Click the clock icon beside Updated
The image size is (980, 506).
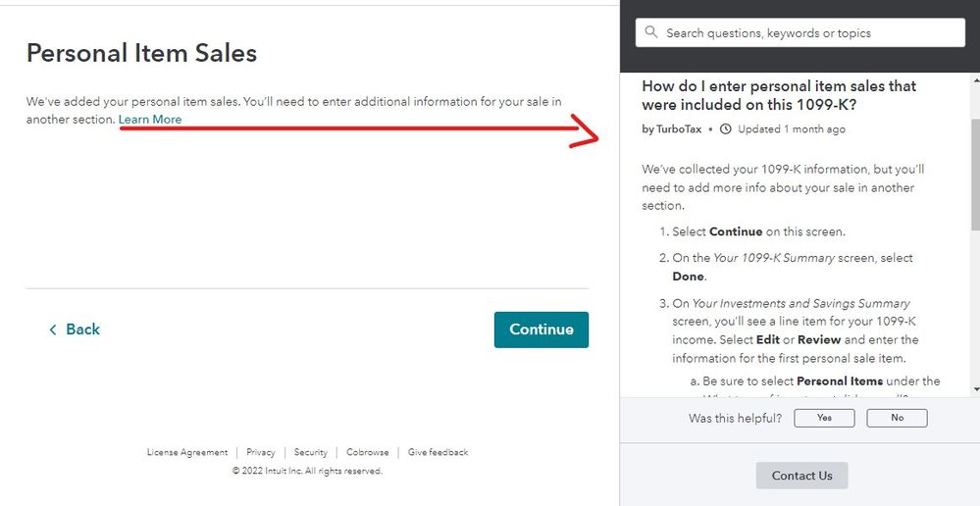pyautogui.click(x=726, y=129)
